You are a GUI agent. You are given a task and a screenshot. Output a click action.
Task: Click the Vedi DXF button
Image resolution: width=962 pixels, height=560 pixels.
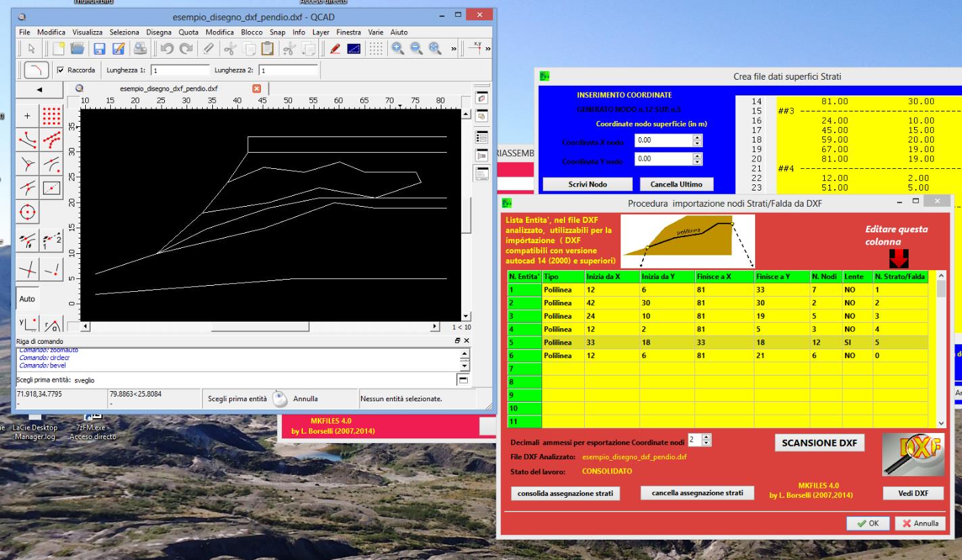click(913, 493)
